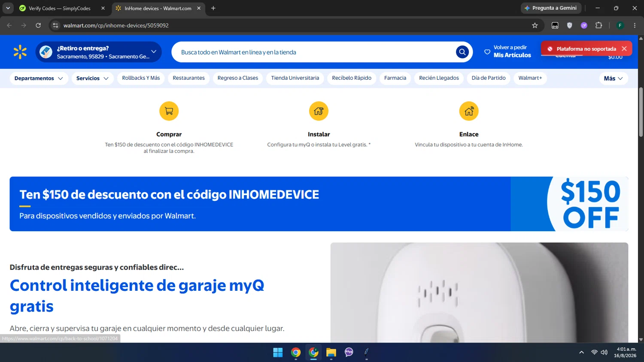Click the volume icon in system tray
This screenshot has height=362, width=644.
tap(604, 352)
